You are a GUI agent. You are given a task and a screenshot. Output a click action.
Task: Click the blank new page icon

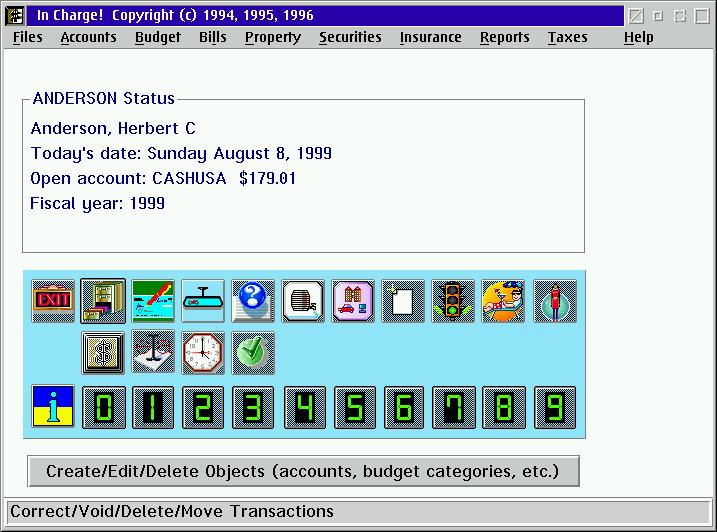tap(403, 301)
